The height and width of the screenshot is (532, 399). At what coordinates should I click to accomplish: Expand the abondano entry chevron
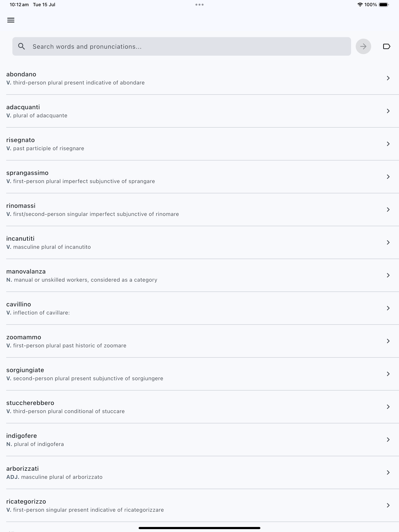pos(388,78)
